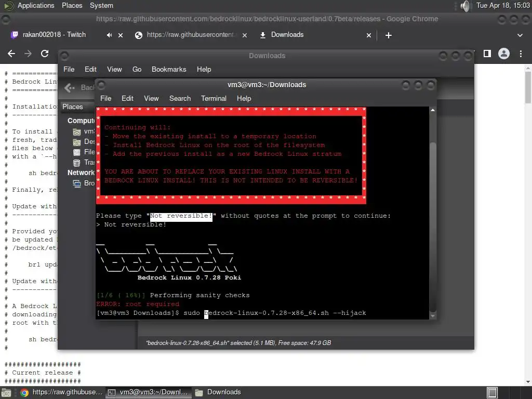This screenshot has height=399, width=532.
Task: Open Chrome tab search dropdown chevron
Action: [x=520, y=35]
